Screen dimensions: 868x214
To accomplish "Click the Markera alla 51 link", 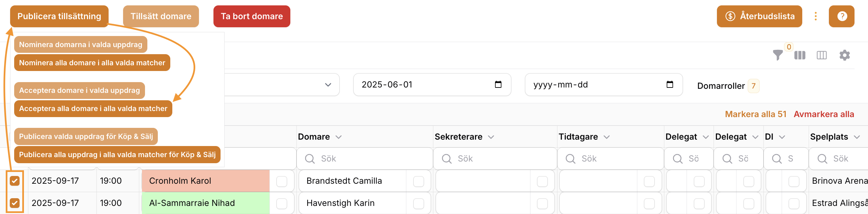I will (x=755, y=114).
